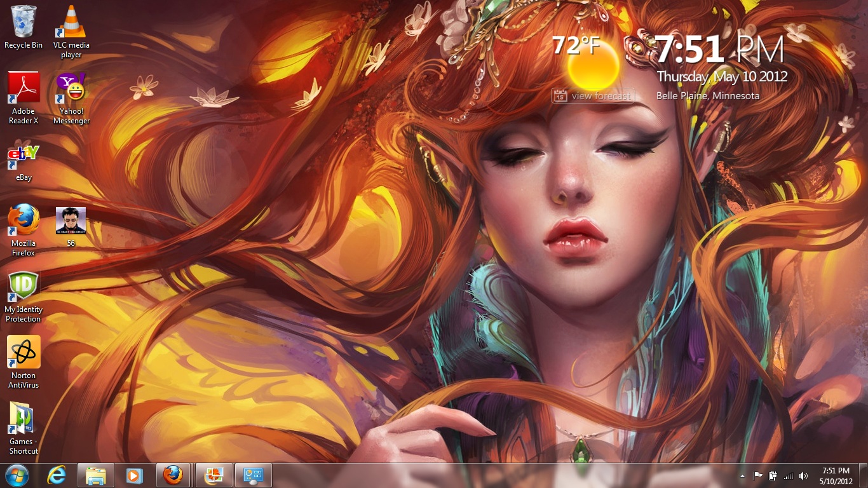Switch to Firefox window in taskbar

point(173,475)
